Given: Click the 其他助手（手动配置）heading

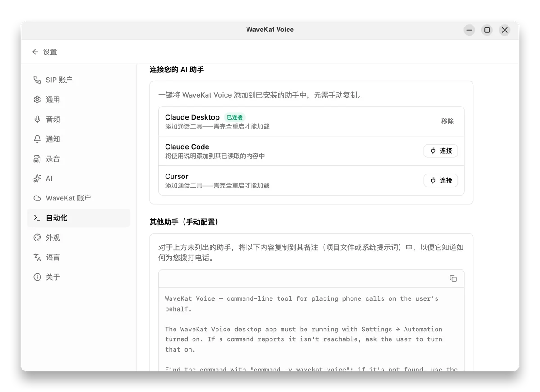Looking at the screenshot, I should [186, 222].
